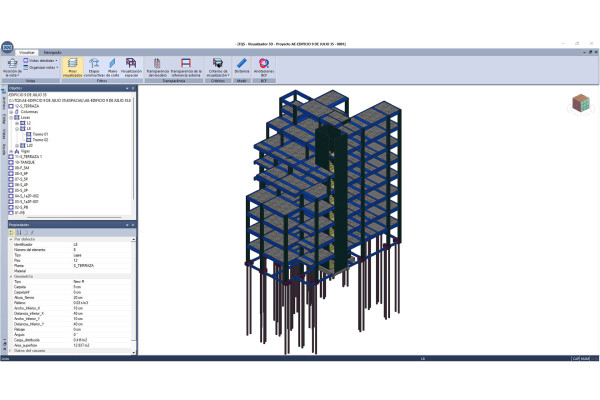Image resolution: width=600 pixels, height=400 pixels.
Task: Expand the L2 slab node
Action: [17, 123]
